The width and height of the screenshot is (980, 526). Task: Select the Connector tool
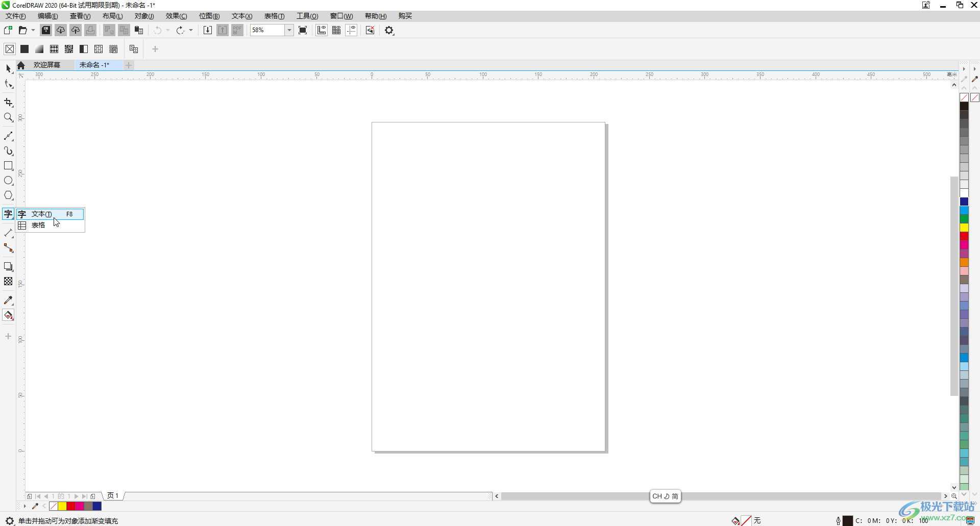8,248
